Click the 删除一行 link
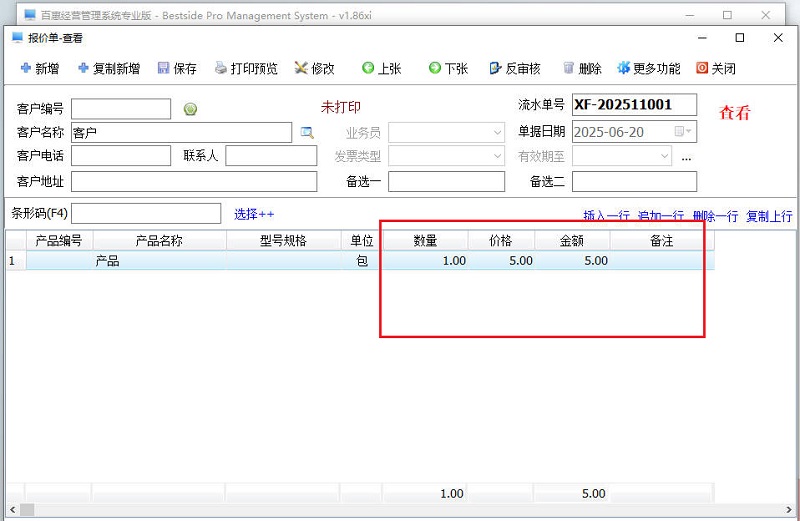 (x=715, y=216)
